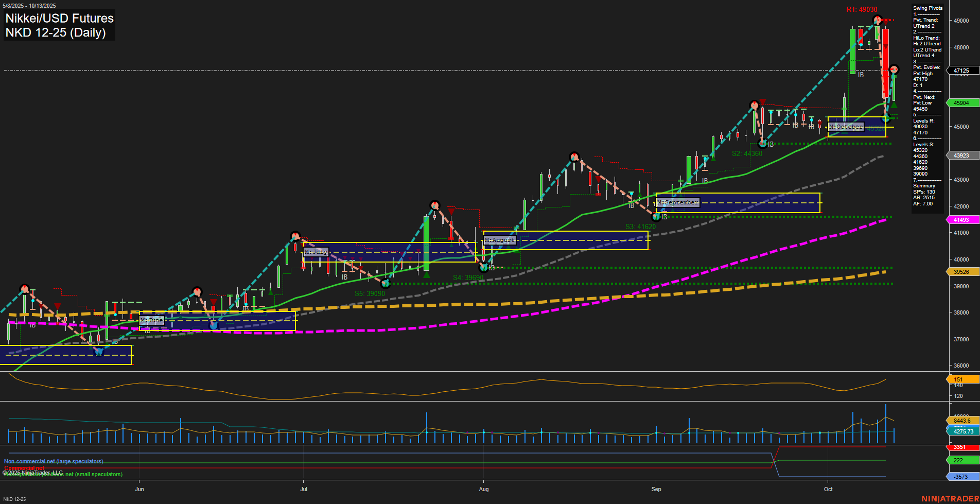Click the S5: 39090 support level label
The width and height of the screenshot is (980, 504).
[370, 293]
